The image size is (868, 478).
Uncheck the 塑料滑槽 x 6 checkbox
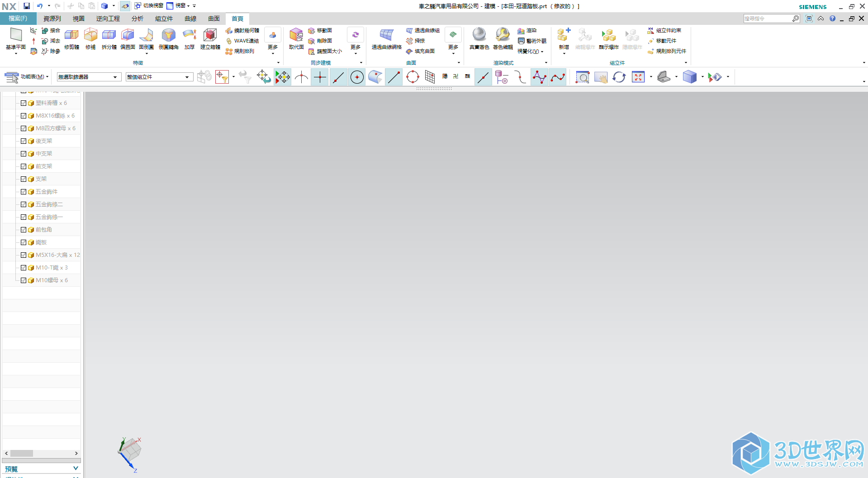pos(24,103)
